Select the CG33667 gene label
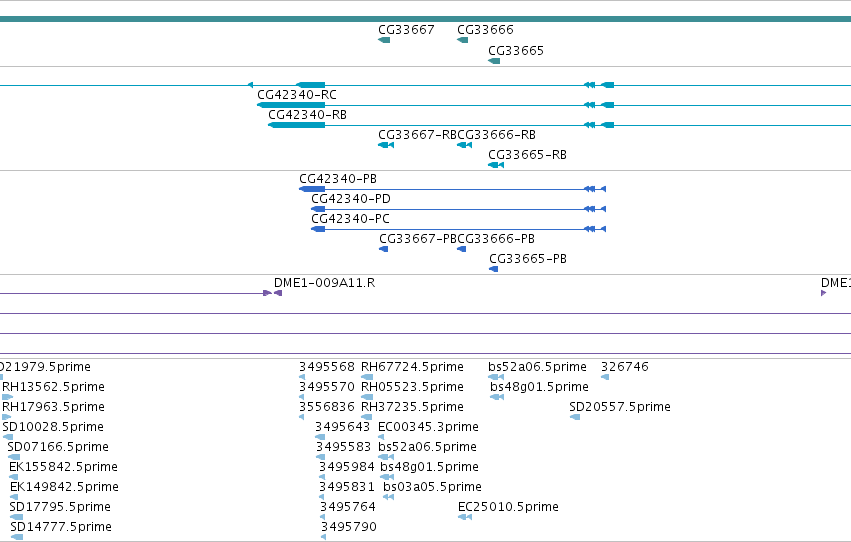 406,30
